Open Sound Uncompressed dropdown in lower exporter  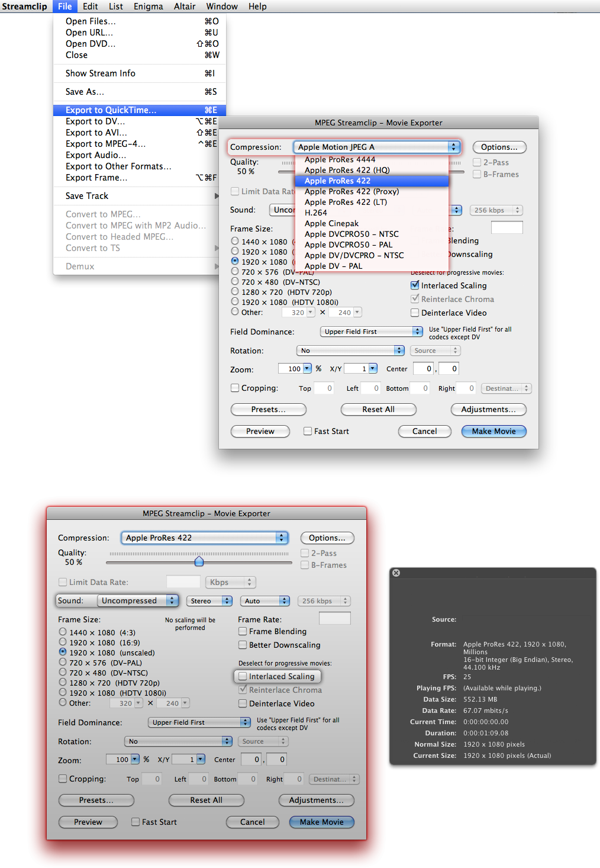138,600
